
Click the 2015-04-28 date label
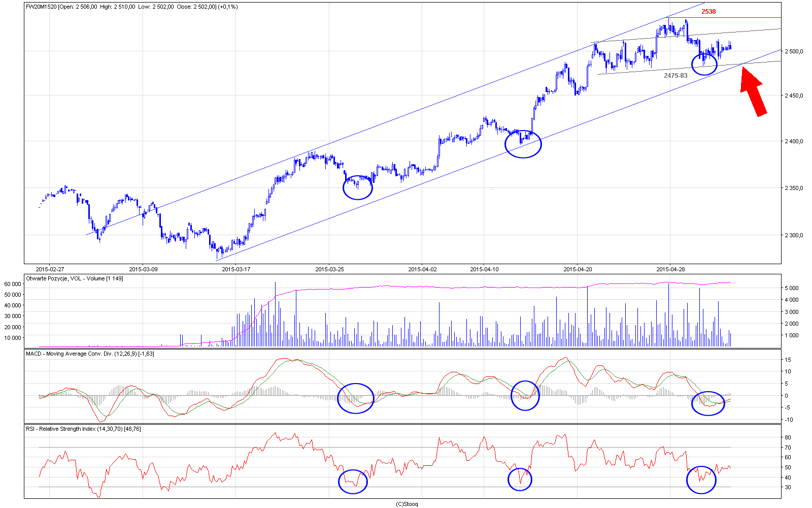click(x=670, y=269)
